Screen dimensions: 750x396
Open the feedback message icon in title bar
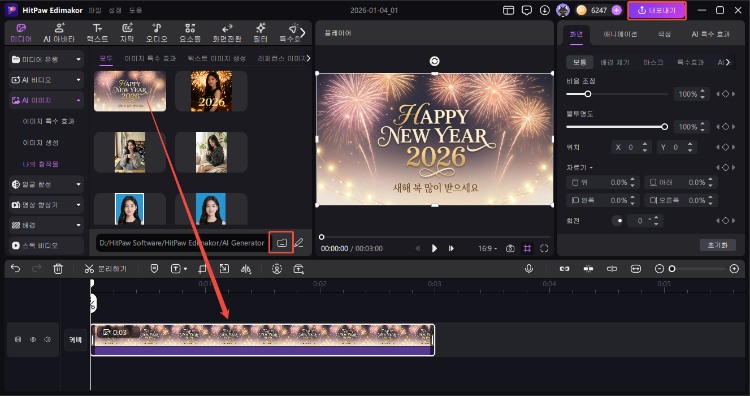tap(527, 10)
